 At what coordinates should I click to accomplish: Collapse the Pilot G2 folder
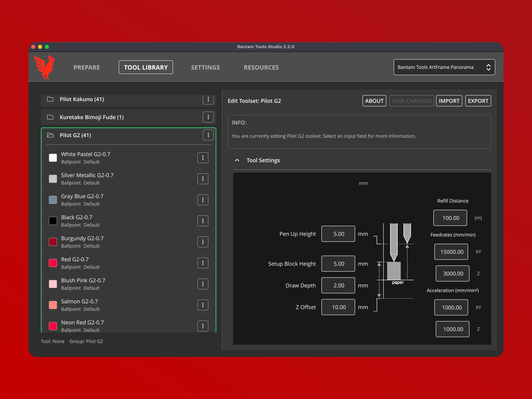click(x=51, y=135)
